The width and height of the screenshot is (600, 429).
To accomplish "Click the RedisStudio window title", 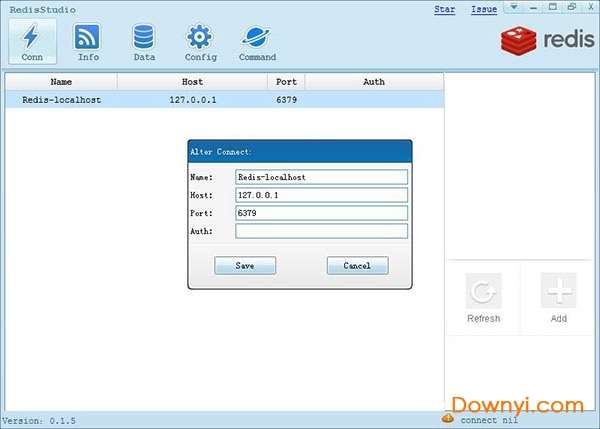I will [x=42, y=10].
